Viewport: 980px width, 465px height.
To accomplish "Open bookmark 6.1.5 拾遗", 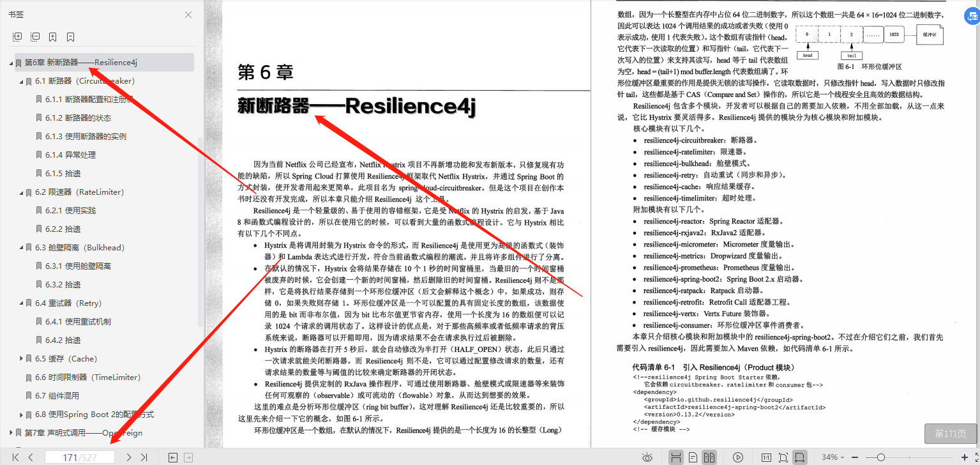I will (63, 174).
